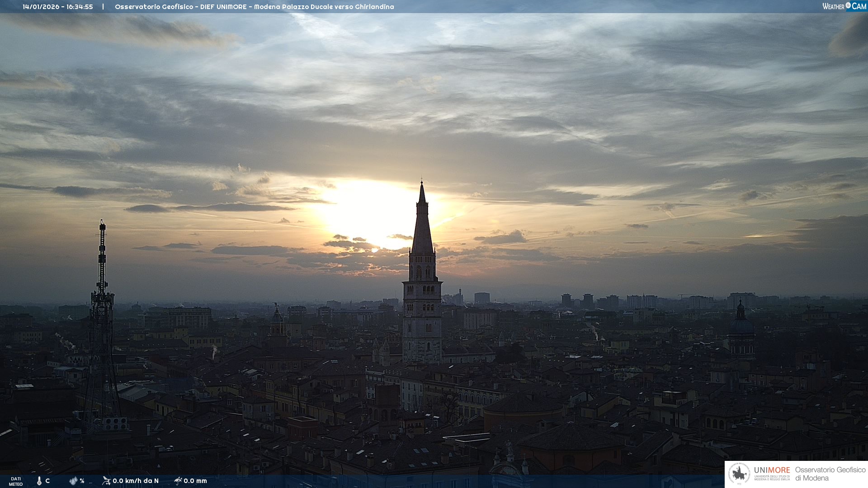Click the wind vane icon
This screenshot has width=868, height=488.
click(106, 480)
